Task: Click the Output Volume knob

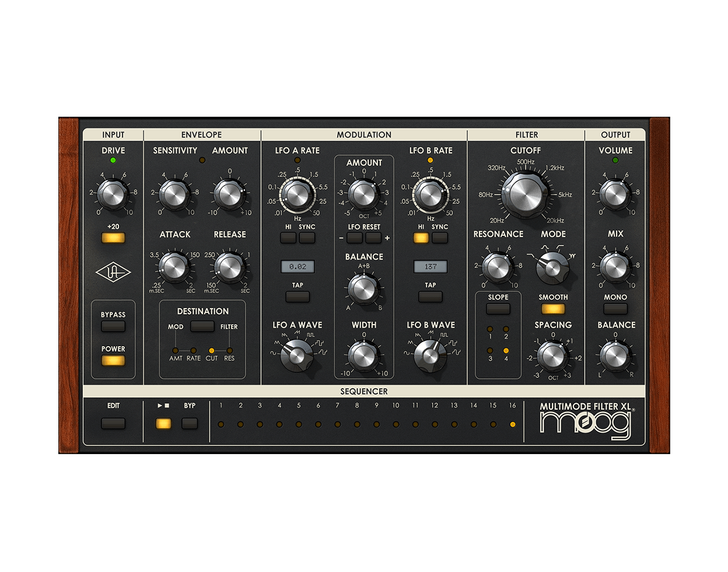Action: (615, 194)
